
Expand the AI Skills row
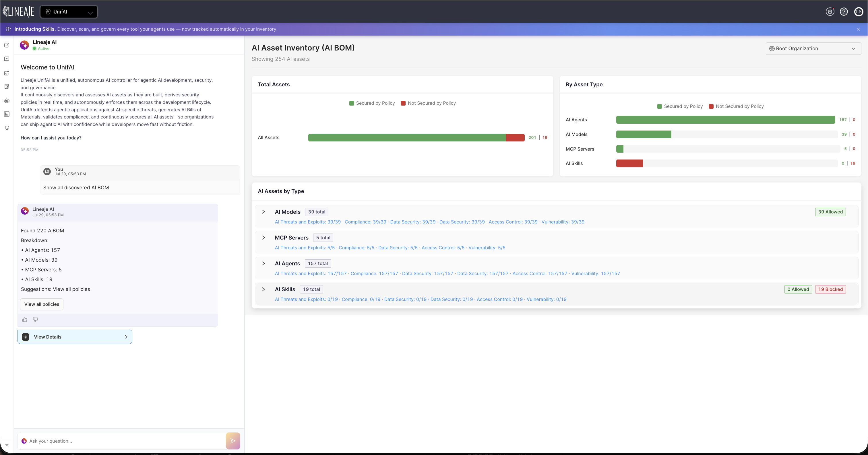point(263,289)
